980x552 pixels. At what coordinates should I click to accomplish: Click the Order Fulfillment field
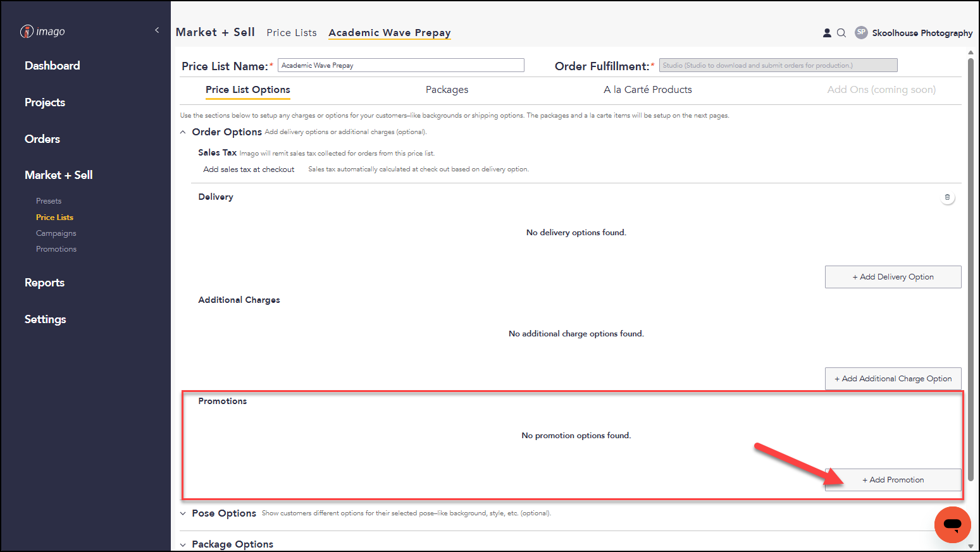coord(778,65)
